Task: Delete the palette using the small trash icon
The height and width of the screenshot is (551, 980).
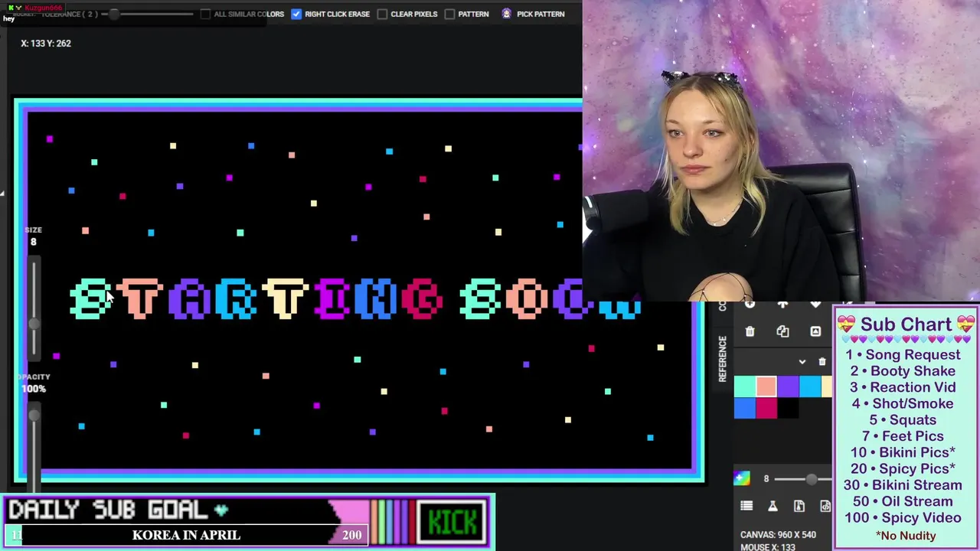Action: pyautogui.click(x=822, y=362)
